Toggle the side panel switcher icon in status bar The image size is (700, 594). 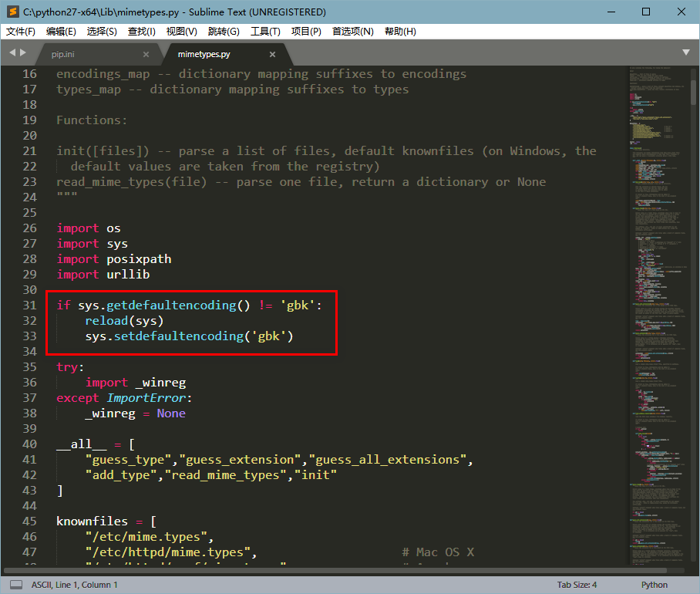pyautogui.click(x=16, y=585)
